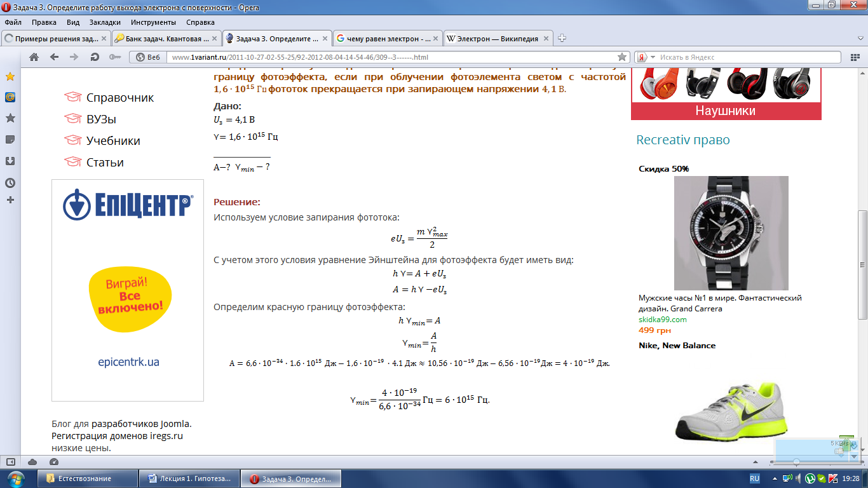Screen dimensions: 868x488
Task: Navigate back with the left arrow
Action: click(54, 57)
